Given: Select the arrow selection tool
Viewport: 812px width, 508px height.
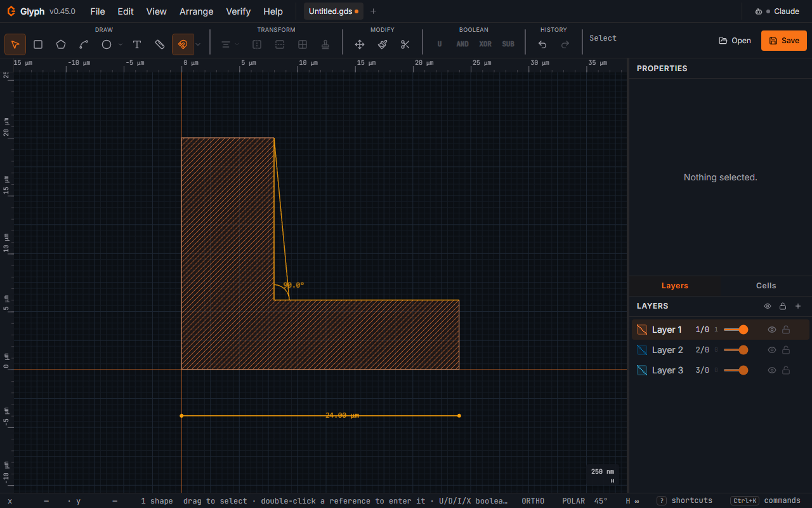Looking at the screenshot, I should [15, 44].
